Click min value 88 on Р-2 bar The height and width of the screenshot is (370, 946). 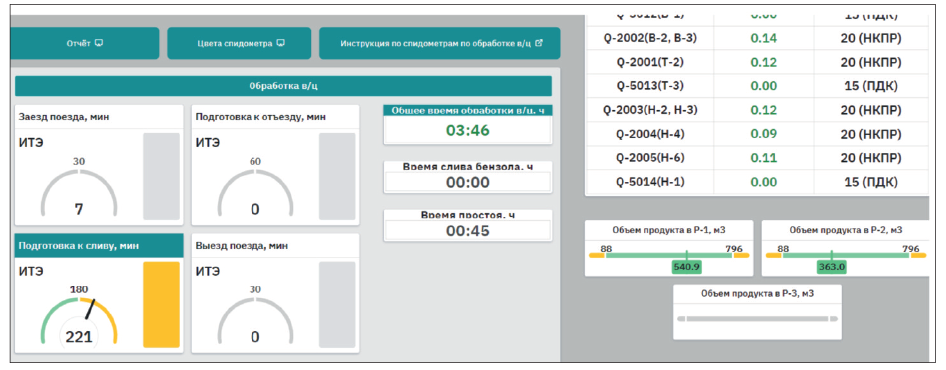[783, 249]
